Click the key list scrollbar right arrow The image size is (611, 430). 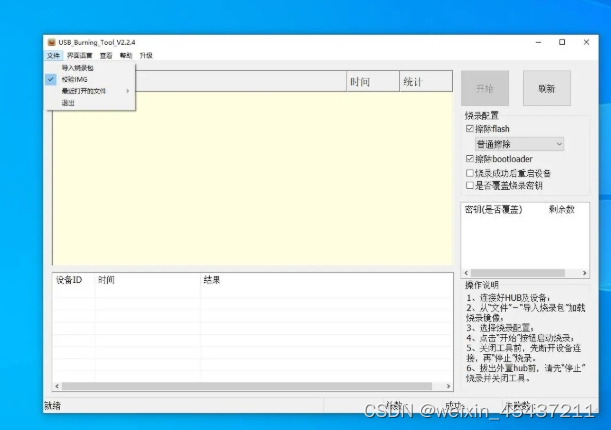(x=584, y=273)
